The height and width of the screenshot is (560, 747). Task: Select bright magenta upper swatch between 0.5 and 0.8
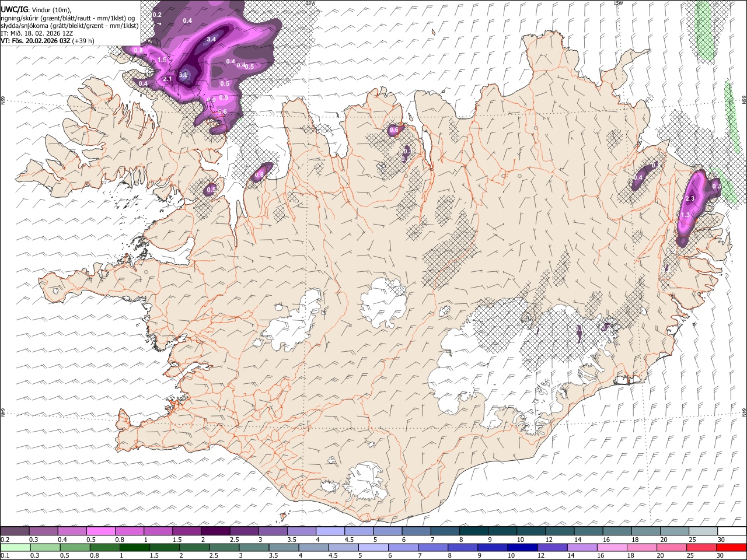[x=100, y=531]
